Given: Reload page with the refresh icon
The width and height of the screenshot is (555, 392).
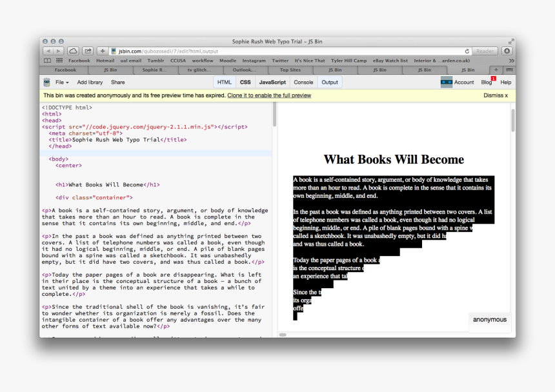Looking at the screenshot, I should [467, 51].
